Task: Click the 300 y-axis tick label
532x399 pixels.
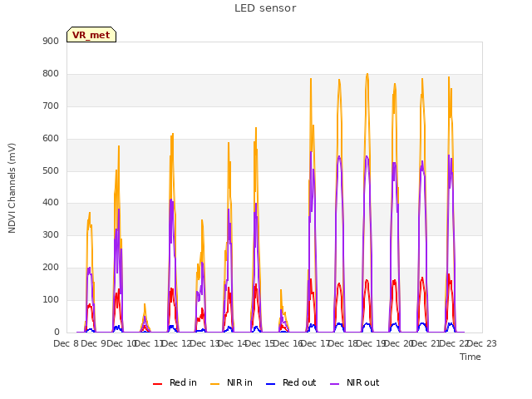Action: pos(51,234)
